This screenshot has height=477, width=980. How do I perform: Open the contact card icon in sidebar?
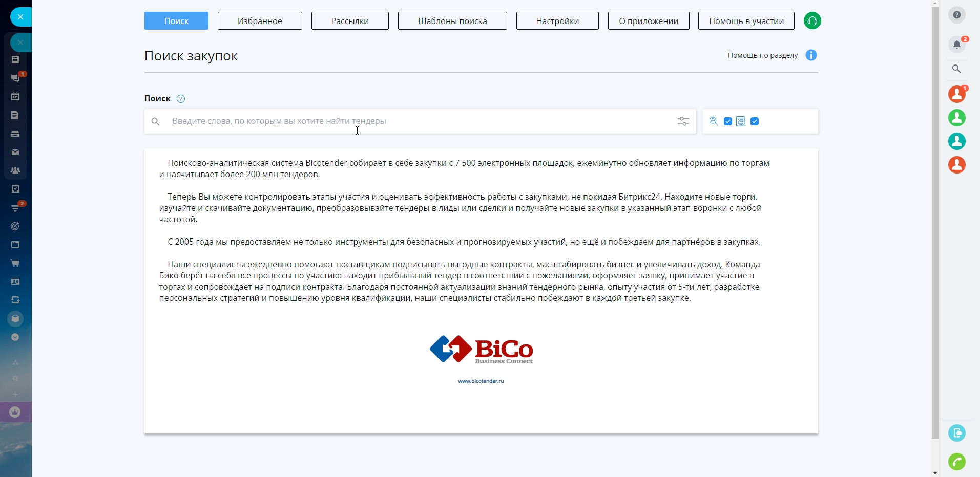pos(15,281)
